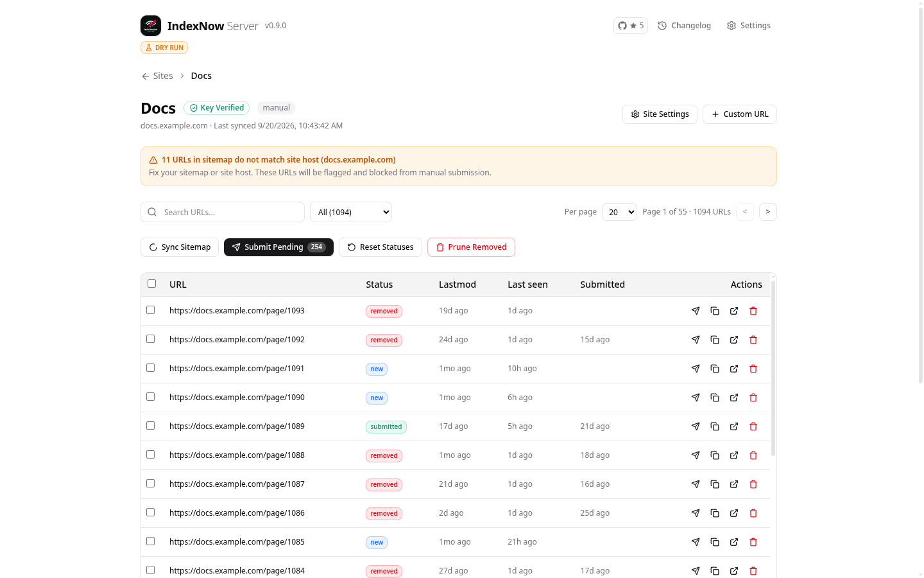
Task: Click the Sync Sitemap button
Action: (x=180, y=247)
